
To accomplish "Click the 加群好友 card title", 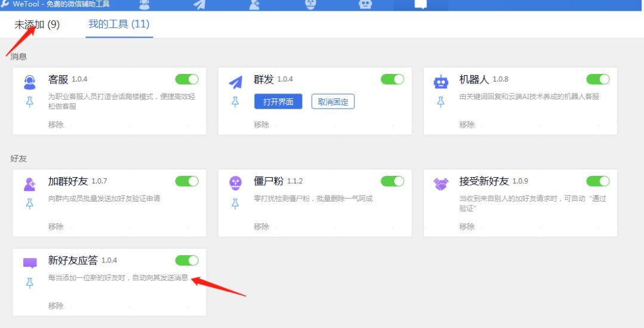I will pos(68,181).
